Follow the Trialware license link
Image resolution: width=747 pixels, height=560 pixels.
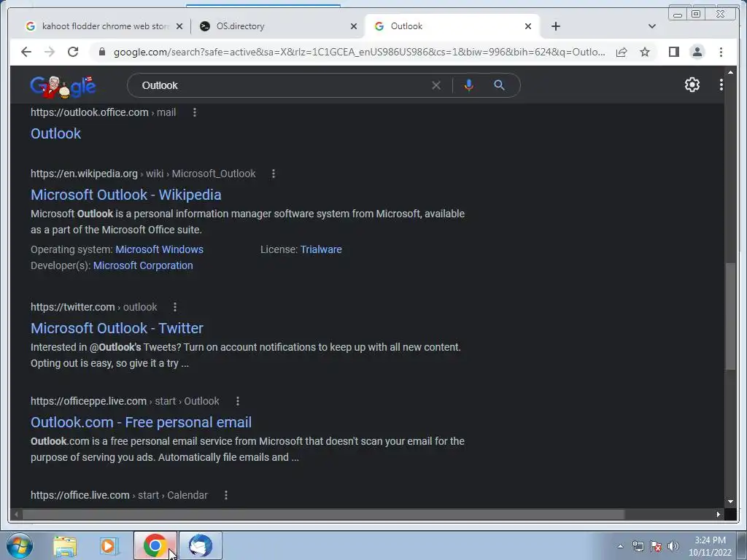coord(321,249)
